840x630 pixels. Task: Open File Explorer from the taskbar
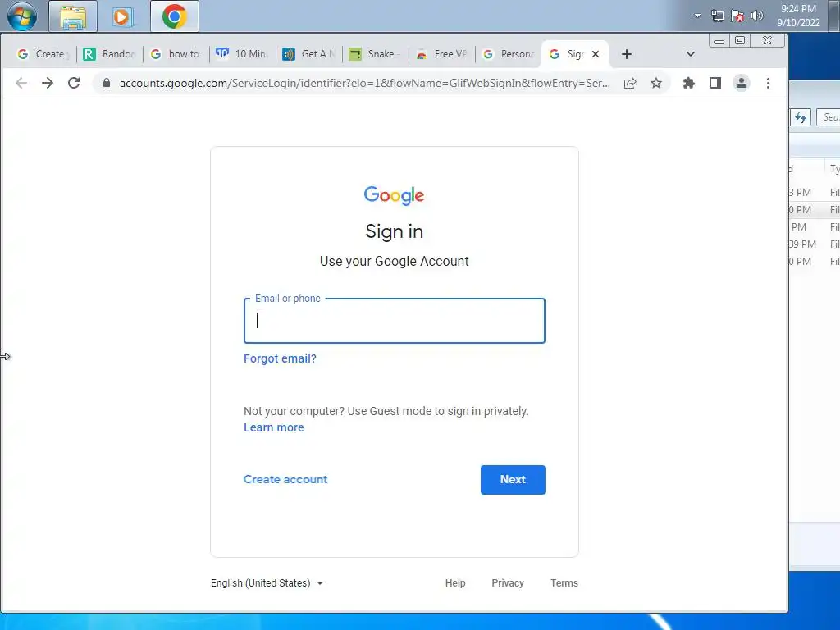73,16
